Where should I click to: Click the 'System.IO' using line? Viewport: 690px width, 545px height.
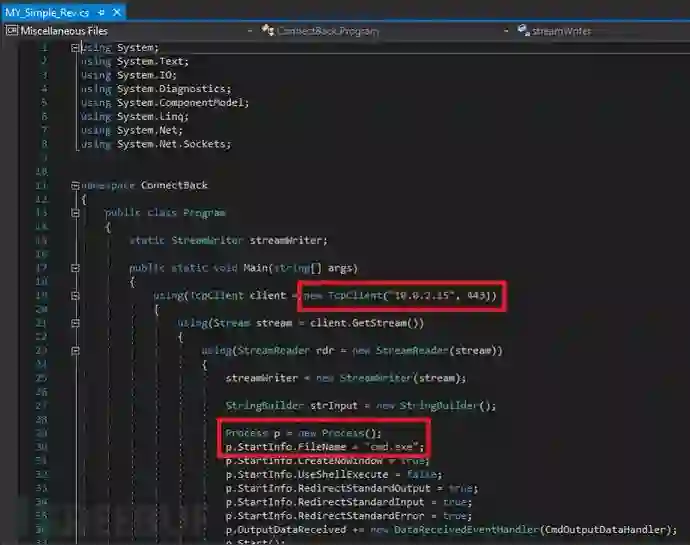tap(128, 75)
